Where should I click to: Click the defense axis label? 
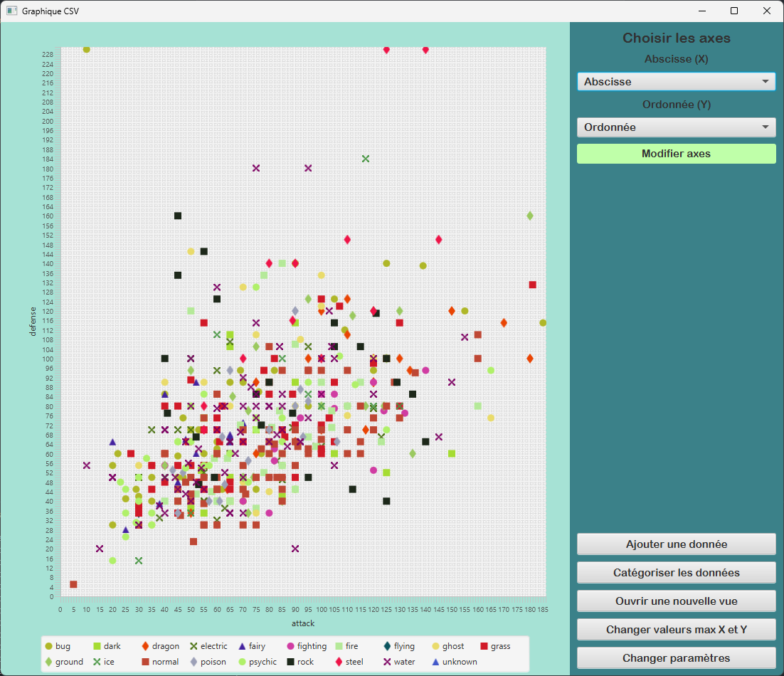(x=33, y=322)
